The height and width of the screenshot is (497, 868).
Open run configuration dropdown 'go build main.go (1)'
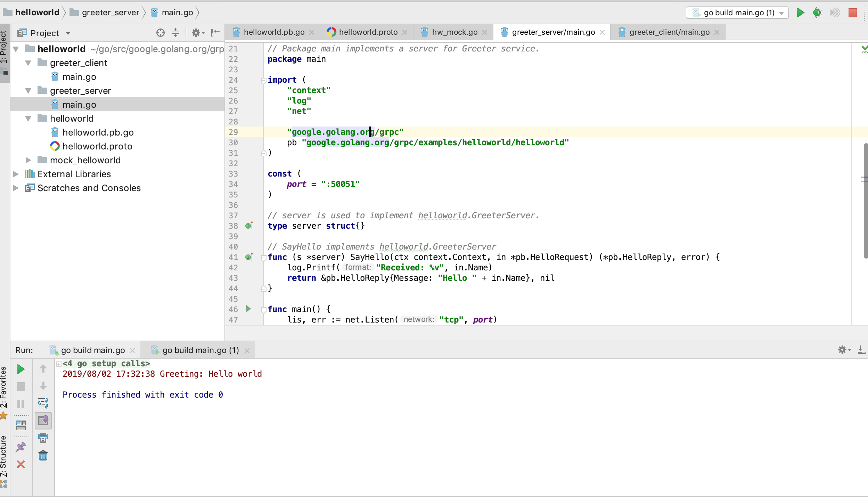pos(737,13)
